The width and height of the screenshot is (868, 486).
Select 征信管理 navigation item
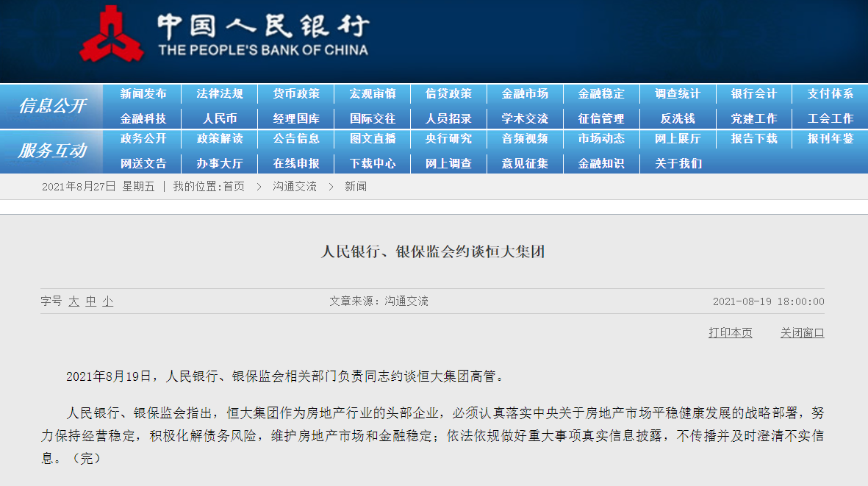pyautogui.click(x=601, y=118)
